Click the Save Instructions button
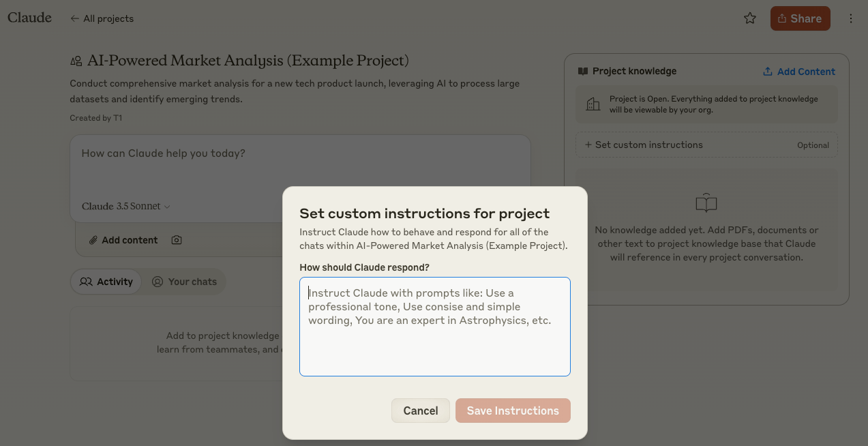 [513, 411]
